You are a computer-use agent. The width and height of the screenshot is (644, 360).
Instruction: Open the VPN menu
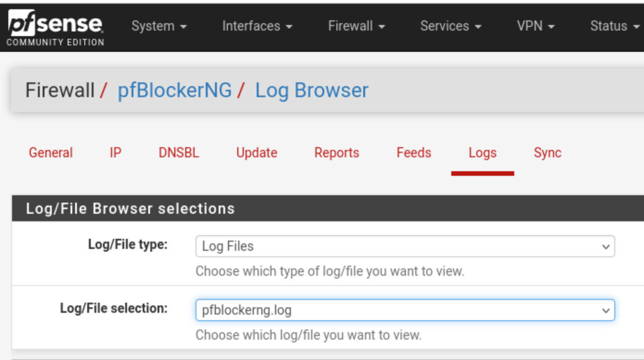click(x=536, y=26)
